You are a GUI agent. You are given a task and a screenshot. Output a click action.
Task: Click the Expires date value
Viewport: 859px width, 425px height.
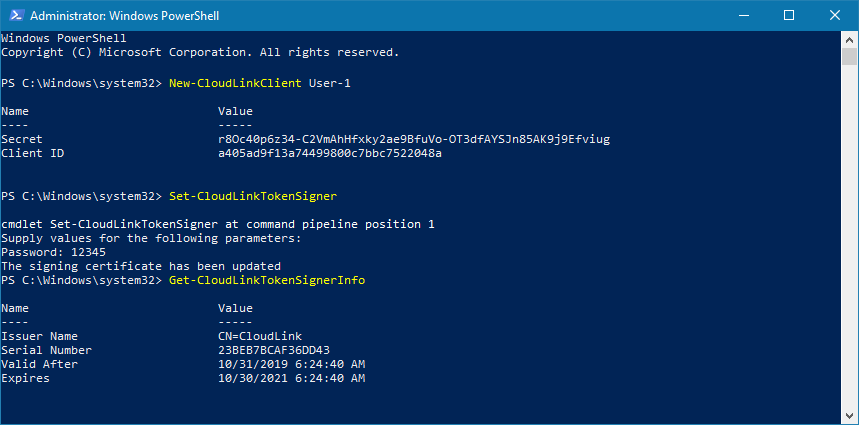click(291, 378)
